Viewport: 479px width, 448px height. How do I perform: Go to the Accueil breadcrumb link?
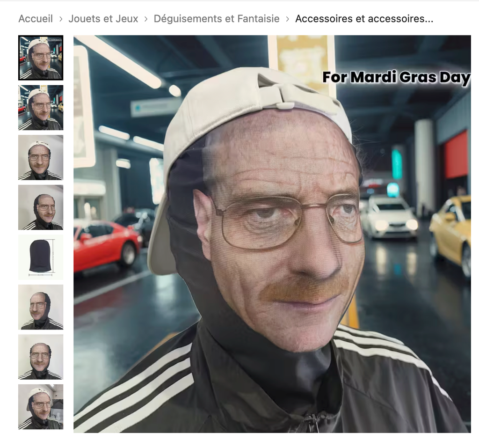pyautogui.click(x=36, y=19)
